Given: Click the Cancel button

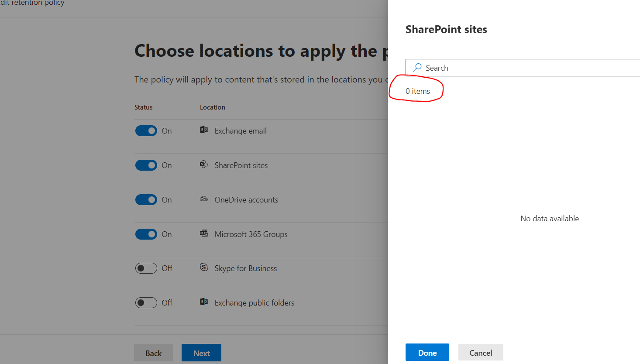Looking at the screenshot, I should (x=481, y=353).
